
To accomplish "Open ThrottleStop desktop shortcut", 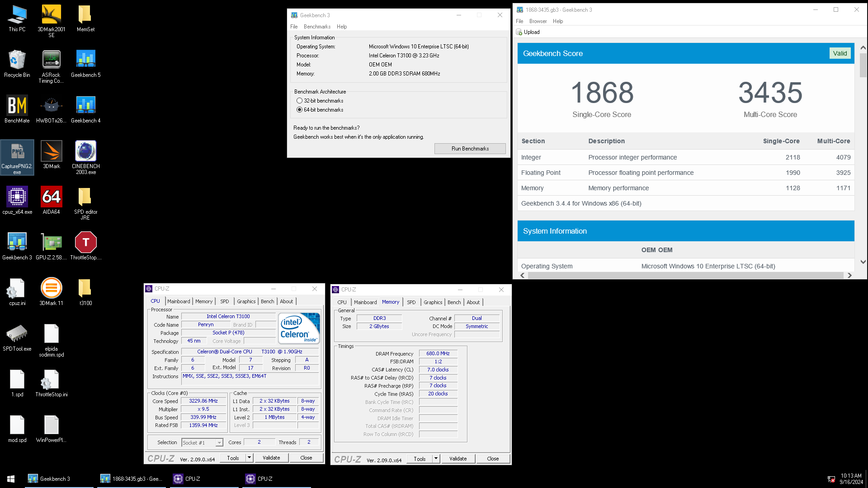I will coord(85,246).
